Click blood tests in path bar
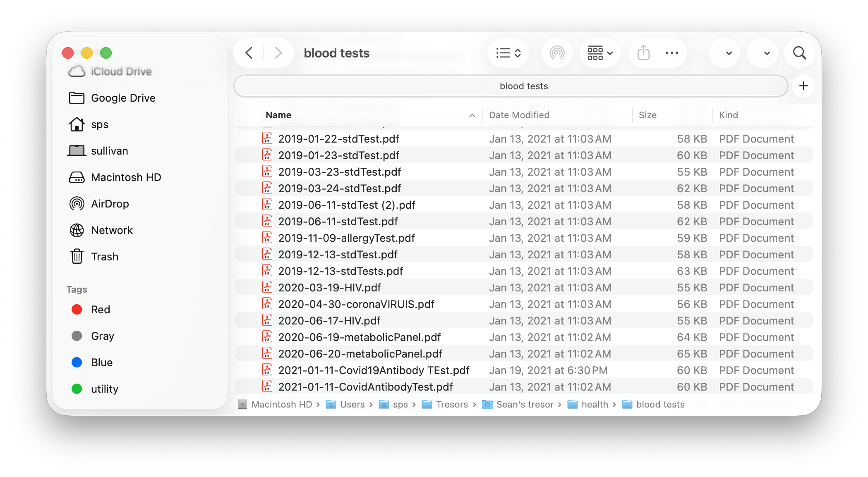 coord(653,404)
